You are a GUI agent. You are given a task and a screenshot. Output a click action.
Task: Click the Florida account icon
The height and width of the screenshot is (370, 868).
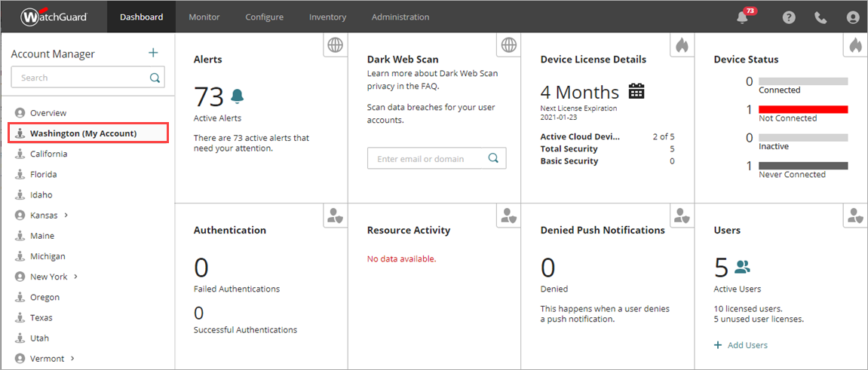pyautogui.click(x=20, y=174)
